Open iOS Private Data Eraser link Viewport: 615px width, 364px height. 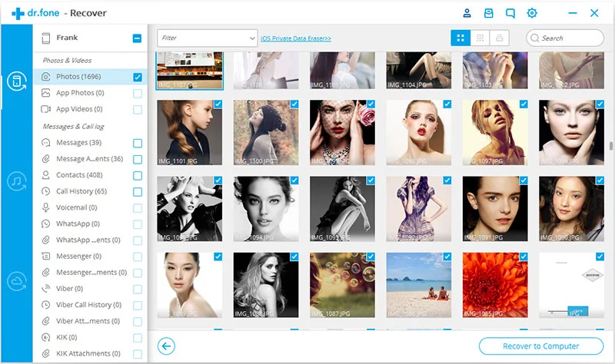pyautogui.click(x=296, y=38)
